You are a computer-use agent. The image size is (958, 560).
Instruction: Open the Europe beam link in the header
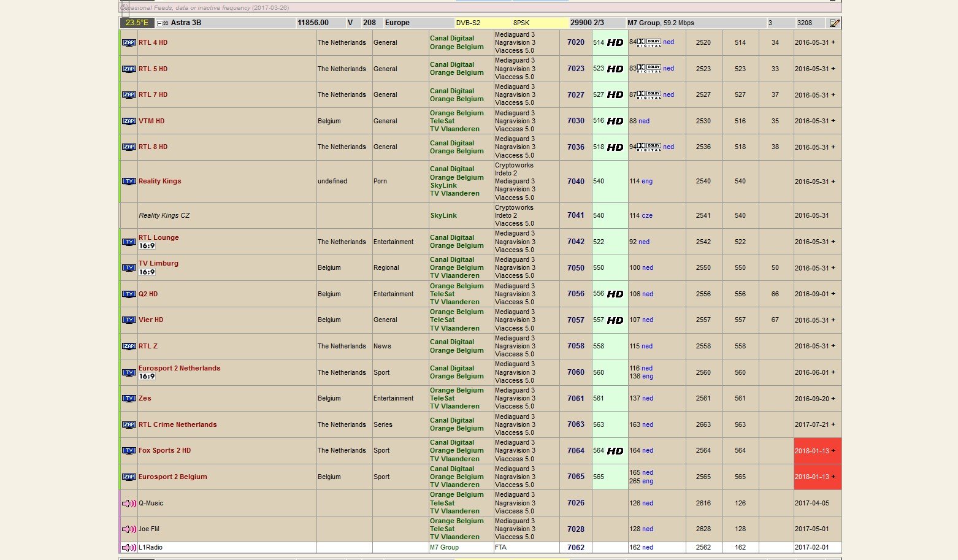pos(397,23)
